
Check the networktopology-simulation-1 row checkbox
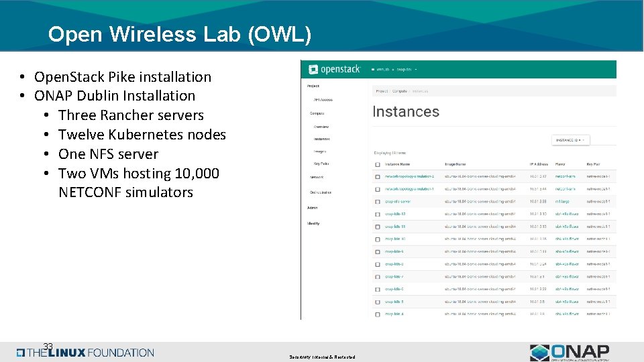tap(378, 190)
